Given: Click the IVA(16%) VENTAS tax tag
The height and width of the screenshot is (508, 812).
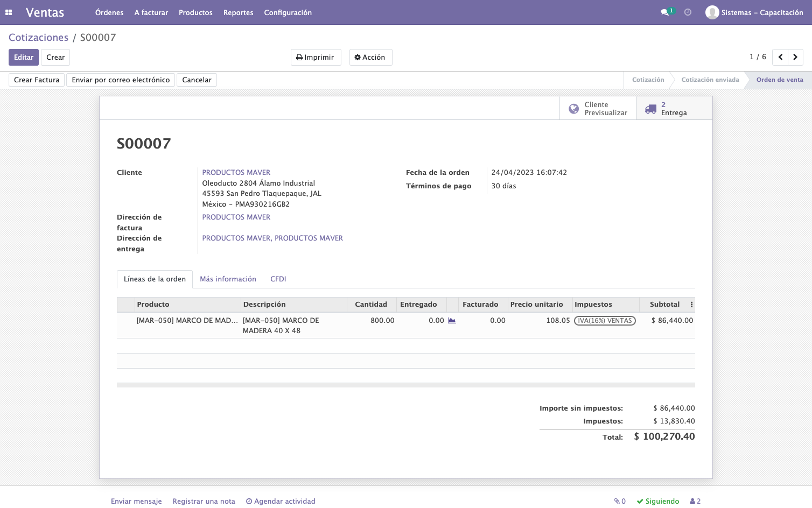Looking at the screenshot, I should click(x=605, y=320).
